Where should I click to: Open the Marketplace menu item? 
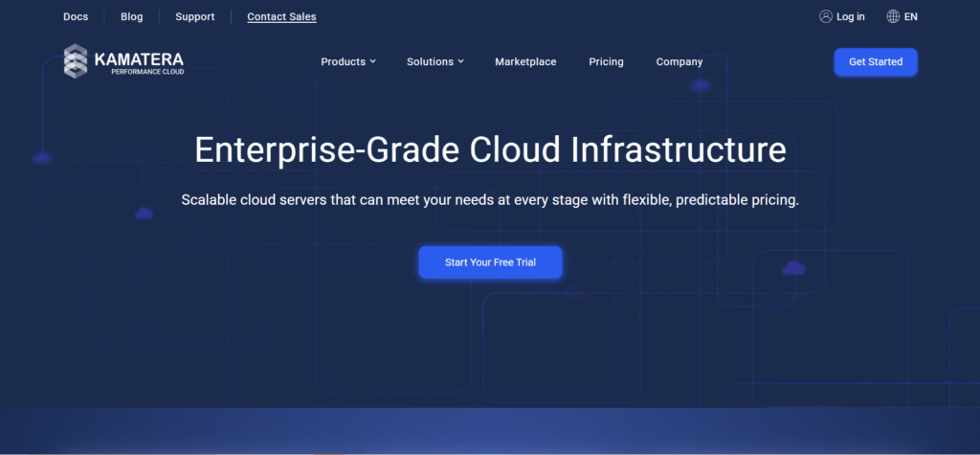[525, 61]
